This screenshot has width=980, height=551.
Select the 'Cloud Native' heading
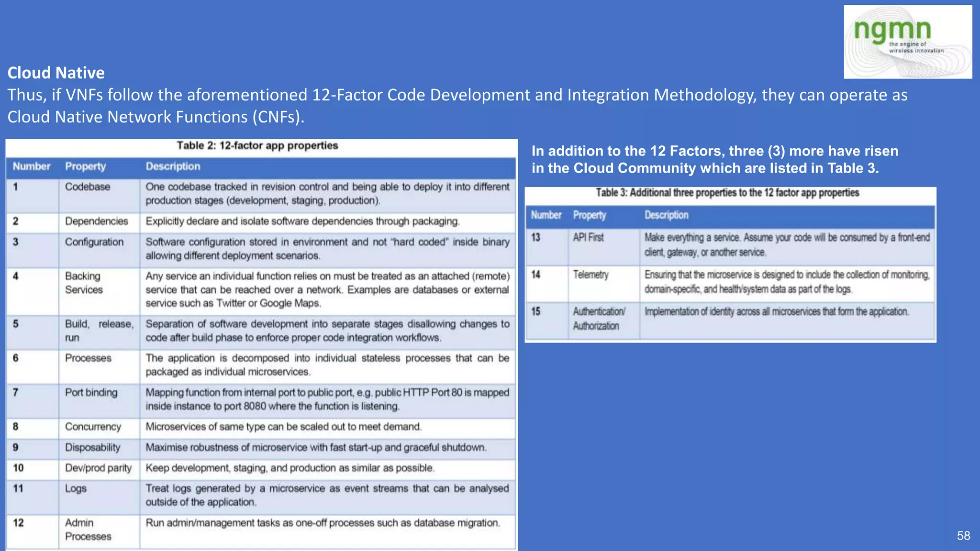tap(56, 73)
